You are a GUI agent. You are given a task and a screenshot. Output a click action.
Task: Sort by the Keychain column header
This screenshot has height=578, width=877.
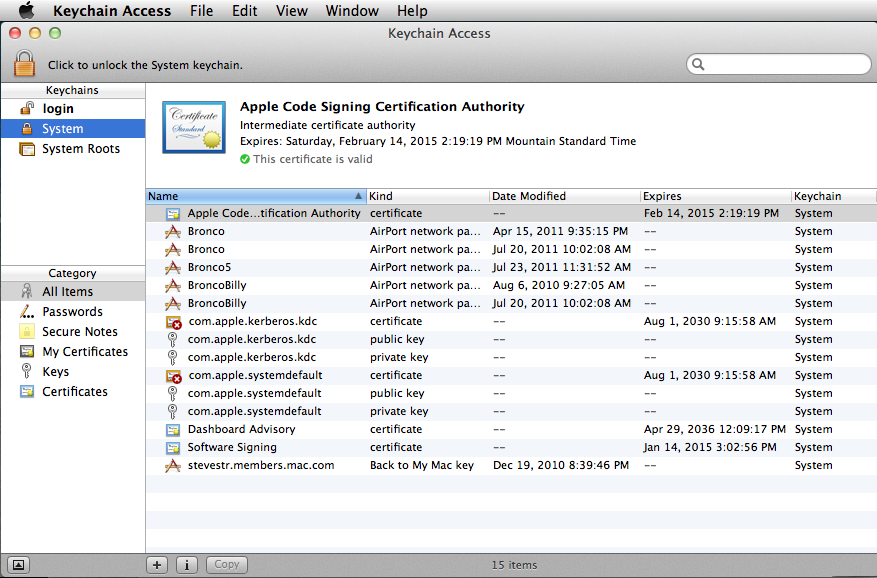[833, 196]
